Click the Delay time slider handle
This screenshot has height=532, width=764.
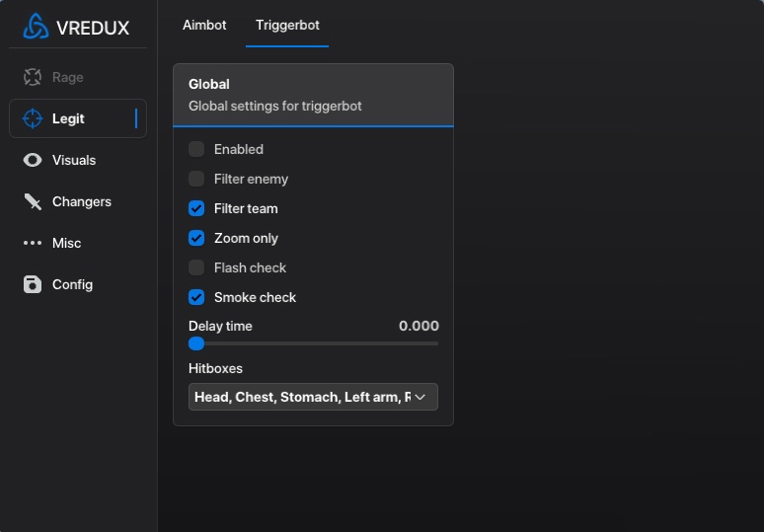pos(196,343)
